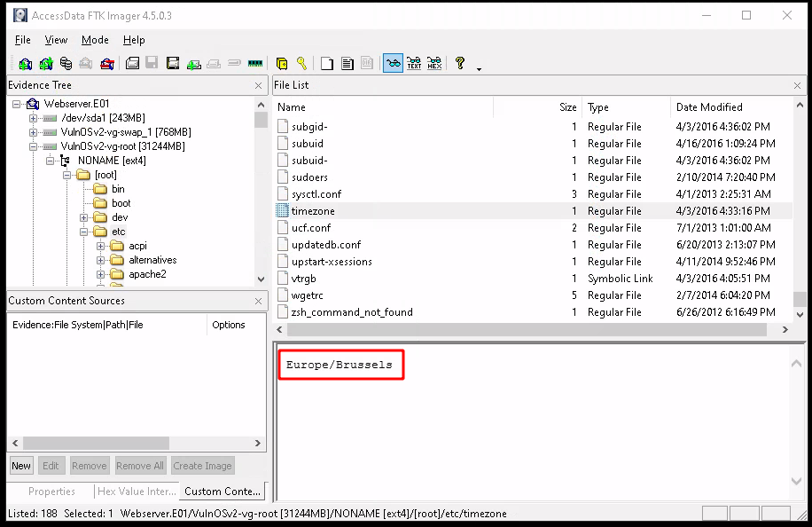Select the bin folder in Evidence Tree
The height and width of the screenshot is (527, 812).
click(x=118, y=189)
